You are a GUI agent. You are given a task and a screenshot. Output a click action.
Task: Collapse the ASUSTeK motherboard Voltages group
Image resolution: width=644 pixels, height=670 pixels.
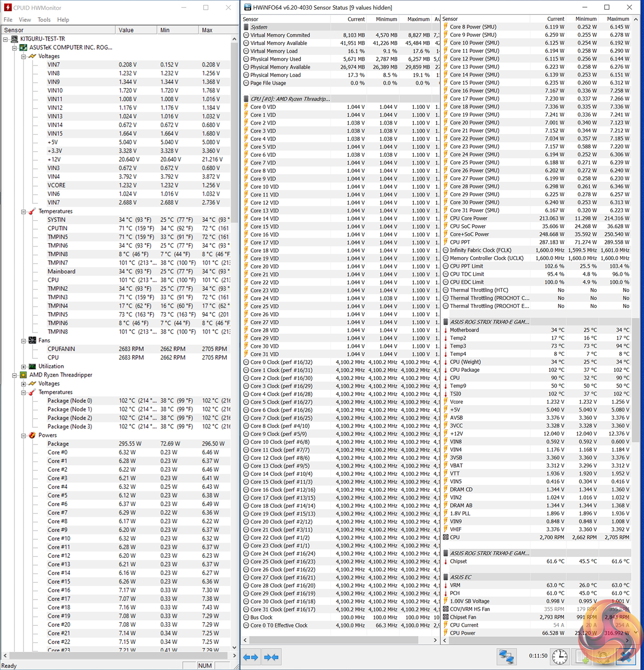23,56
